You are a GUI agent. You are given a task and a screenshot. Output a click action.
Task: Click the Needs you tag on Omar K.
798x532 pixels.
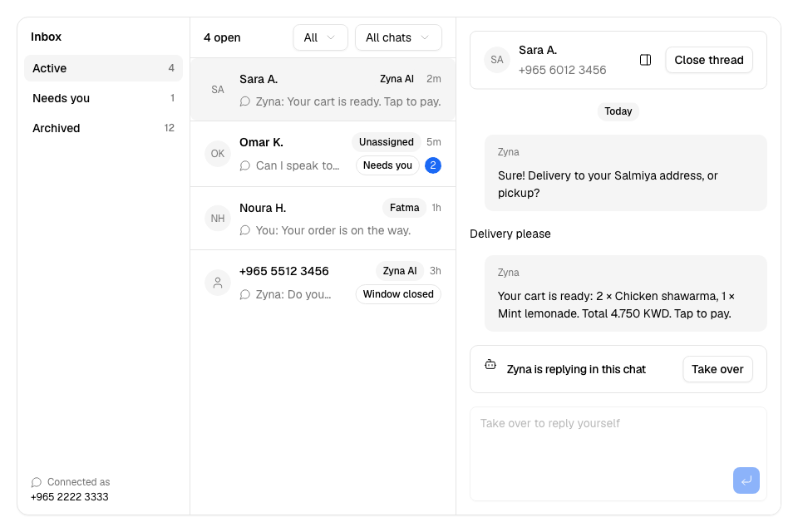pos(387,165)
